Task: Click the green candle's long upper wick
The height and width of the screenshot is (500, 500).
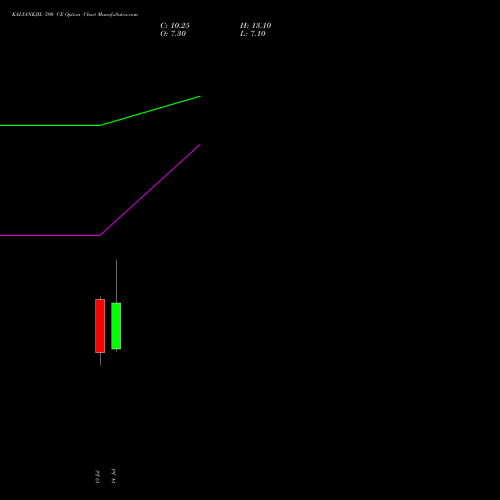Action: click(x=116, y=281)
